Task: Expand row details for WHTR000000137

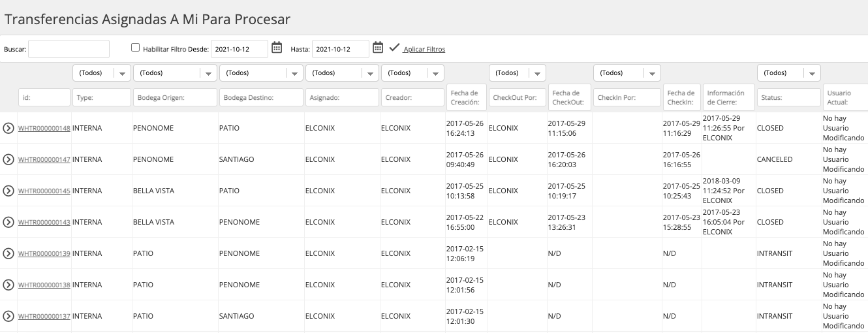Action: (x=8, y=316)
